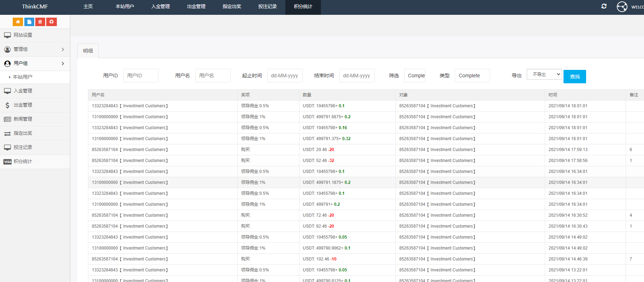Click the refresh icon in top bar
The height and width of the screenshot is (282, 644).
click(604, 6)
